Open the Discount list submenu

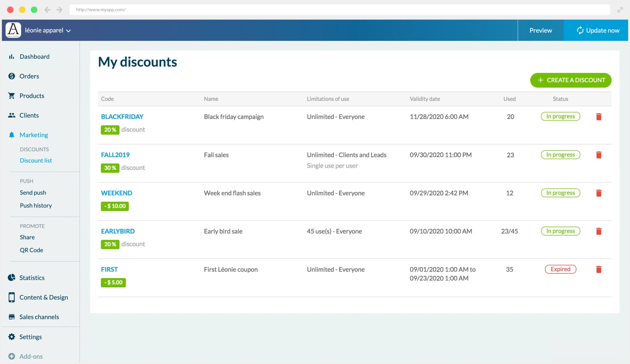tap(36, 160)
